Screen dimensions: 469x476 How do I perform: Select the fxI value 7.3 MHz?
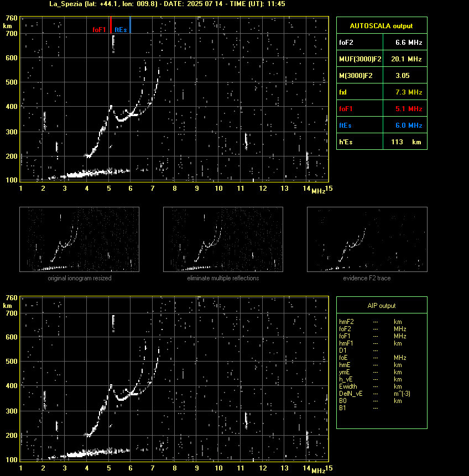[409, 92]
